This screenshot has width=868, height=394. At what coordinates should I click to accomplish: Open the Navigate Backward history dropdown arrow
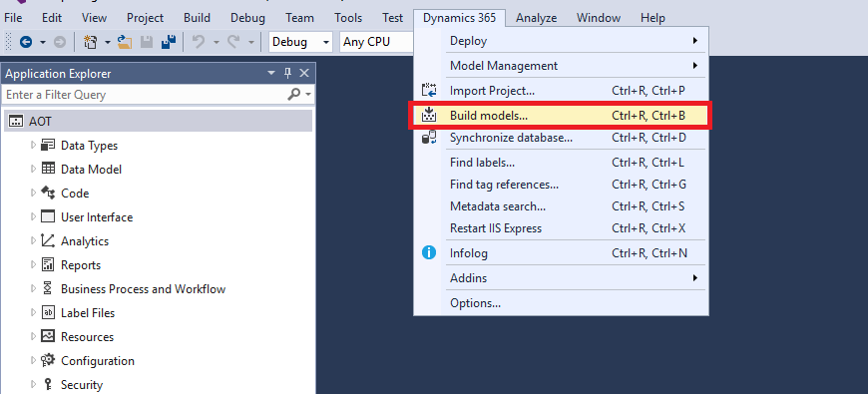(43, 43)
